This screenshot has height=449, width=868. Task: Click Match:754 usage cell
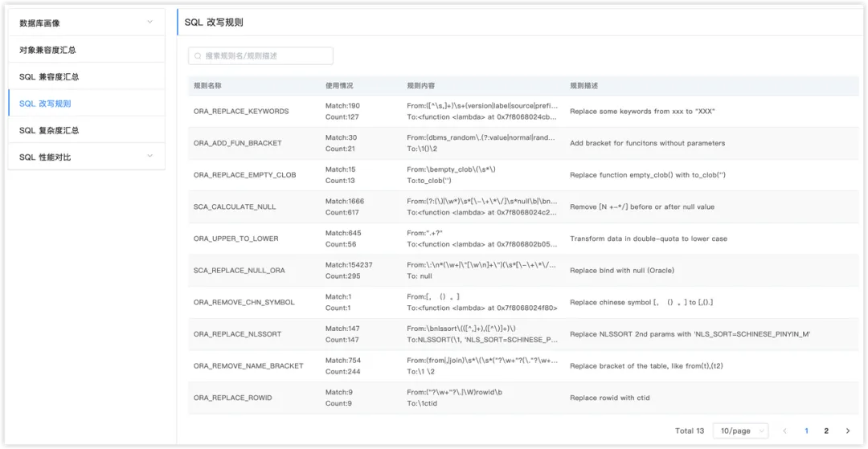(342, 360)
